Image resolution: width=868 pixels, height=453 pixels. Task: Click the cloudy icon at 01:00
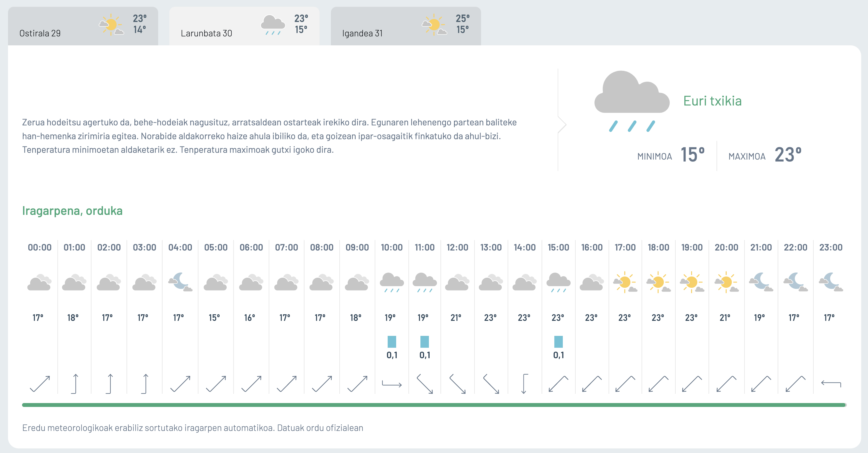point(74,282)
